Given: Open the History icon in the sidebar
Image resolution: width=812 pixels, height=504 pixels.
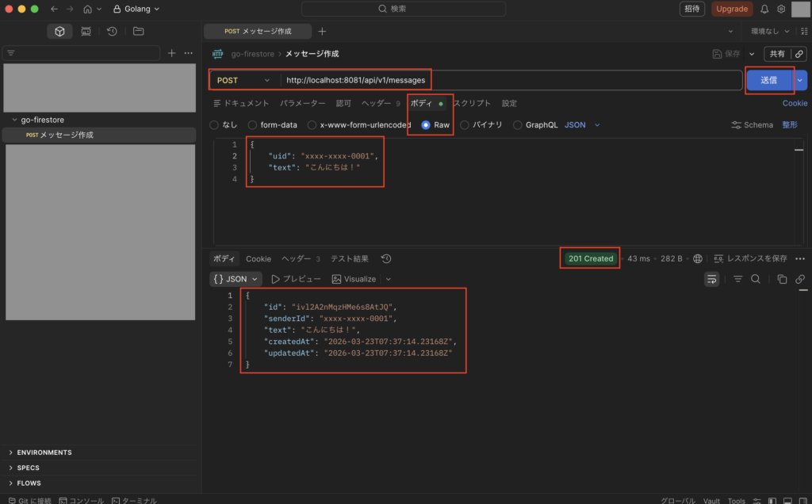Looking at the screenshot, I should tap(112, 32).
